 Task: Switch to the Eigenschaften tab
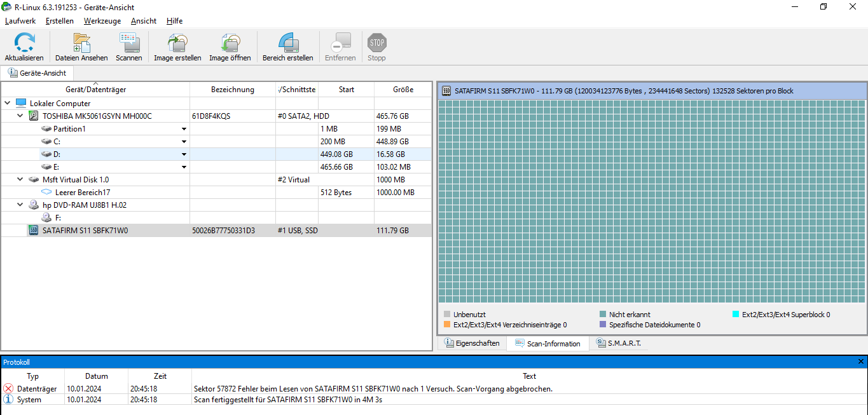pos(472,343)
